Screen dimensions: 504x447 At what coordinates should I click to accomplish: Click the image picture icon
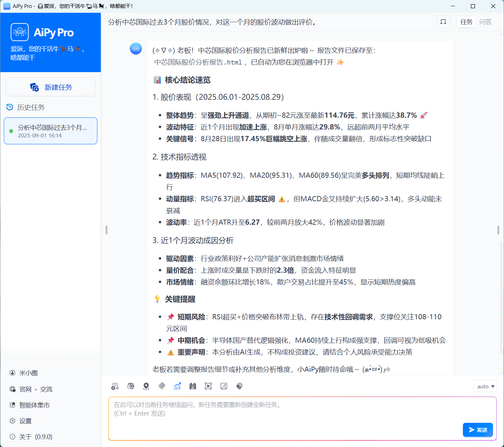point(224,386)
